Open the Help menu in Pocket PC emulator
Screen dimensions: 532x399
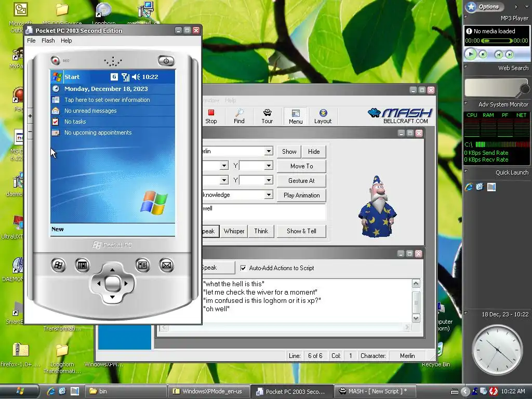pos(66,41)
